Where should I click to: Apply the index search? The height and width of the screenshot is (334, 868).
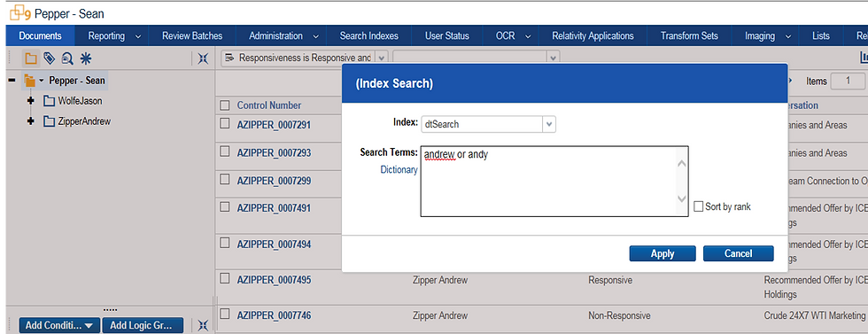click(x=663, y=253)
